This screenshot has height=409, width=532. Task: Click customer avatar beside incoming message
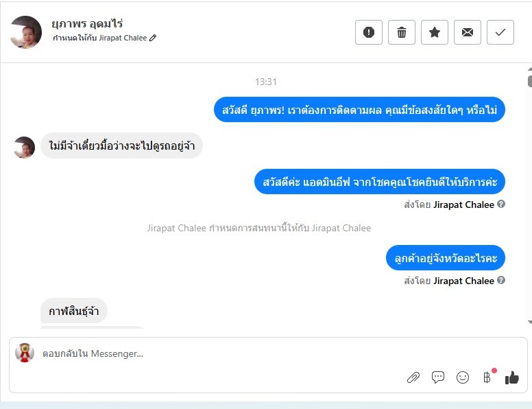25,147
